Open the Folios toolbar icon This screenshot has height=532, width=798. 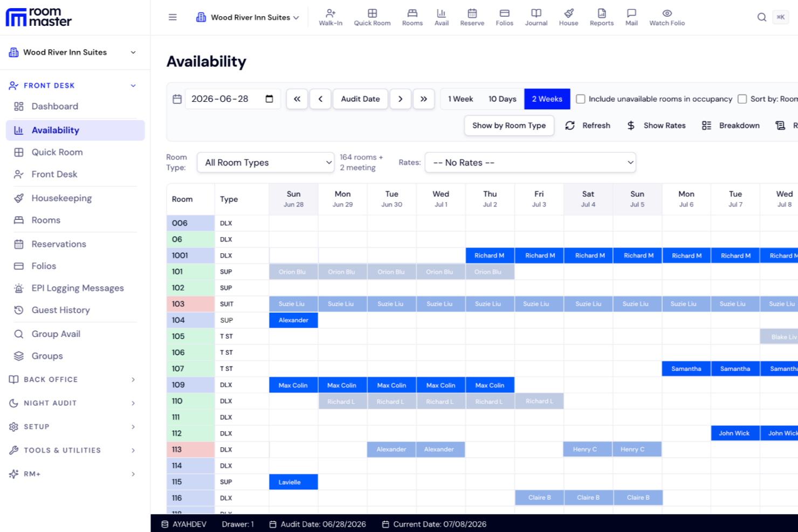point(504,17)
